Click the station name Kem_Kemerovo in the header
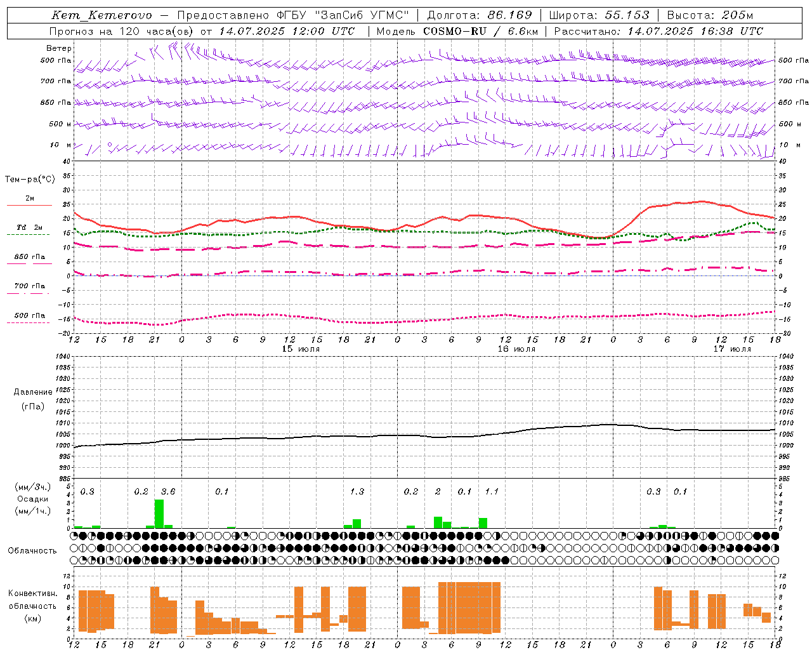The image size is (812, 650). pyautogui.click(x=102, y=15)
